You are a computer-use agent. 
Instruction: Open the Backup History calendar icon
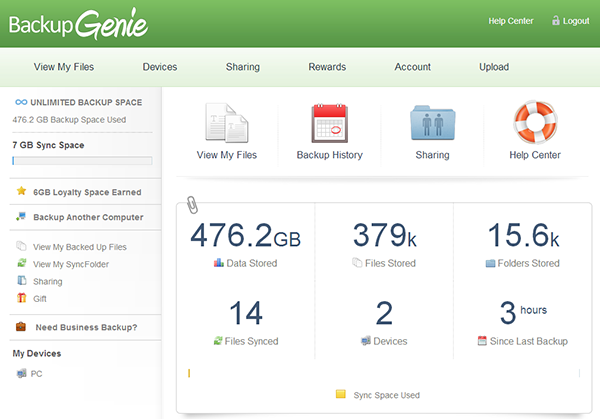pyautogui.click(x=329, y=123)
